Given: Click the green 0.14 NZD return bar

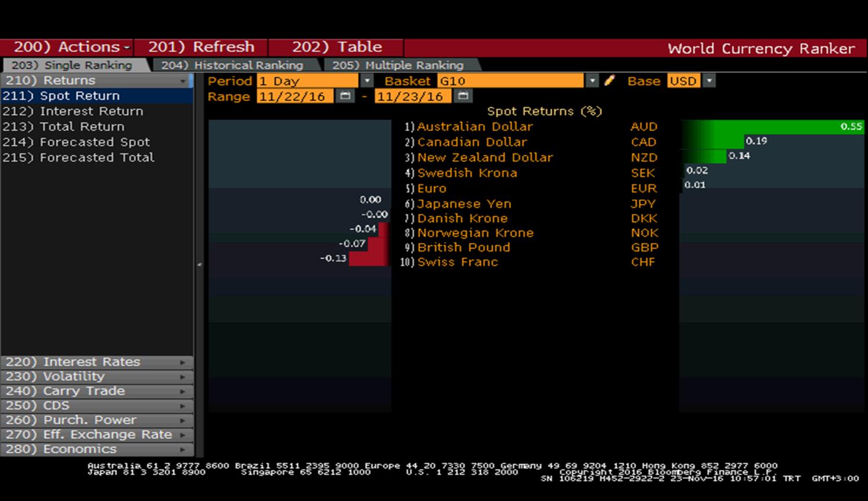Looking at the screenshot, I should pos(703,156).
